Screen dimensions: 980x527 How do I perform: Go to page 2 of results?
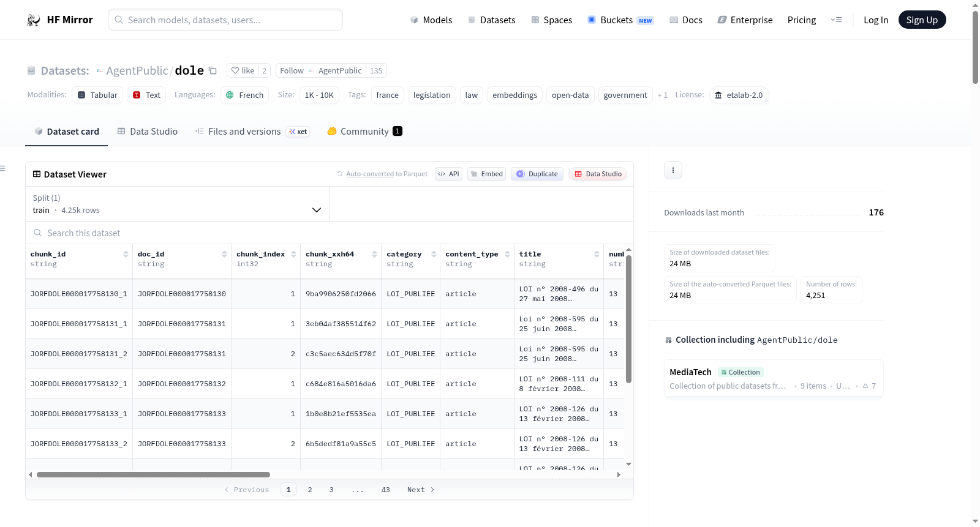click(x=310, y=490)
